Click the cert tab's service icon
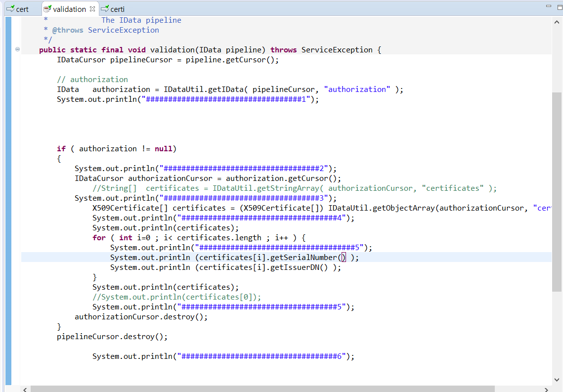The height and width of the screenshot is (392, 563). pos(10,9)
